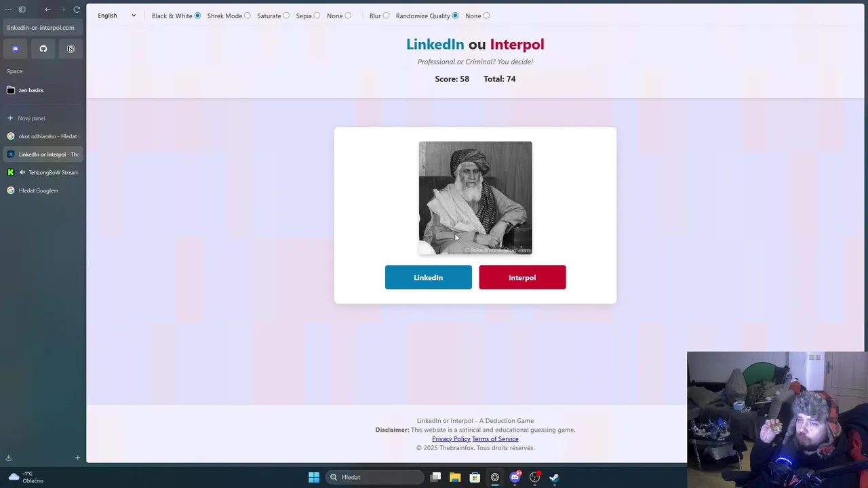The image size is (868, 488).
Task: Open Zen browser taskbar icon
Action: (495, 477)
